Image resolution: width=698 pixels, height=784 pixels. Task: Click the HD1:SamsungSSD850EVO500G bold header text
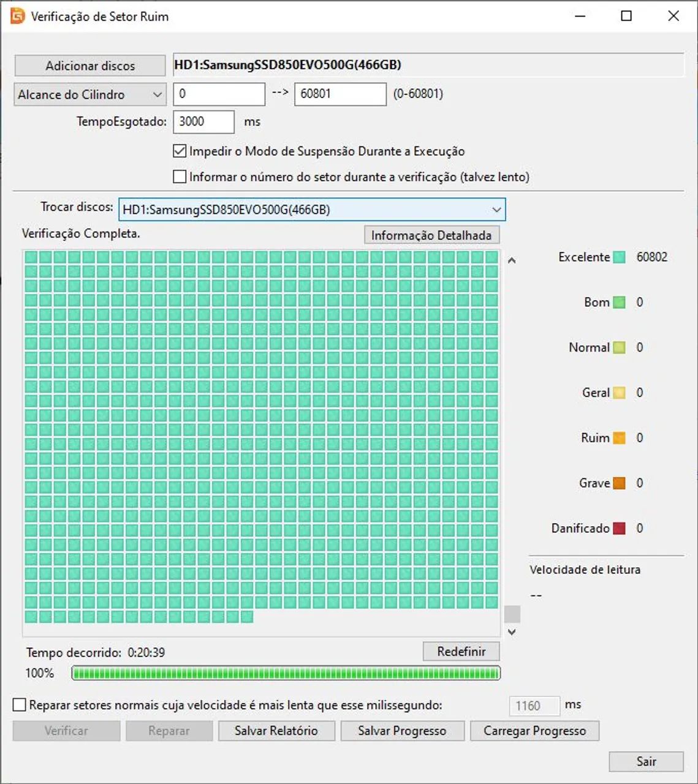coord(288,64)
